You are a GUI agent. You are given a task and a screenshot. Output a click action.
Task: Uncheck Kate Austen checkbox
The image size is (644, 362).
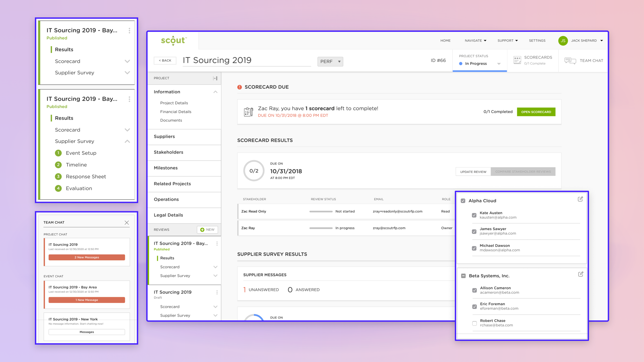474,215
